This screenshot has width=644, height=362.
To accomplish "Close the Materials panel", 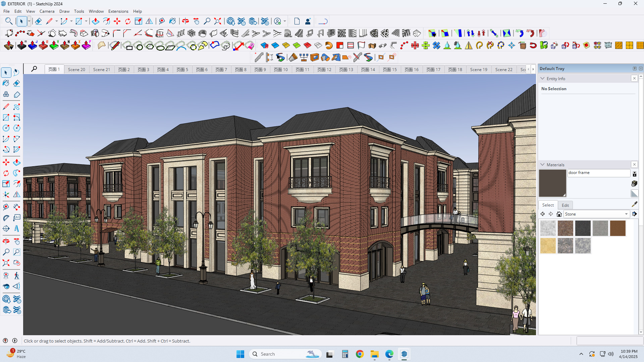I will point(634,164).
